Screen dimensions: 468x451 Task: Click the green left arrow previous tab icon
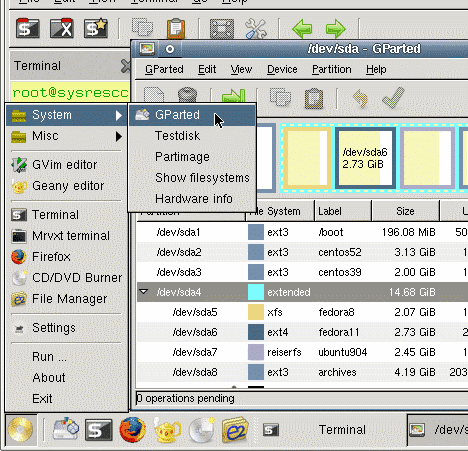pyautogui.click(x=302, y=29)
